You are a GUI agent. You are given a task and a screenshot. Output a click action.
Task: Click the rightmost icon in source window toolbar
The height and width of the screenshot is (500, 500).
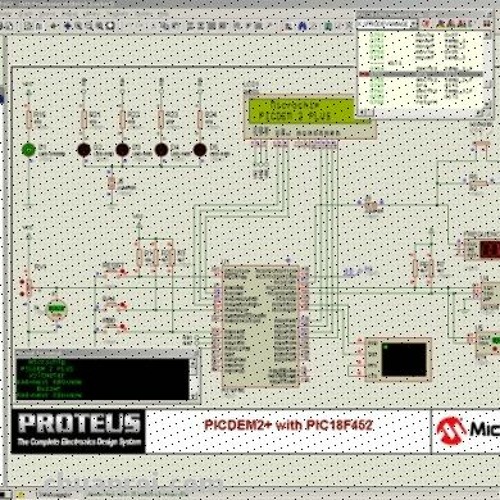click(x=487, y=23)
